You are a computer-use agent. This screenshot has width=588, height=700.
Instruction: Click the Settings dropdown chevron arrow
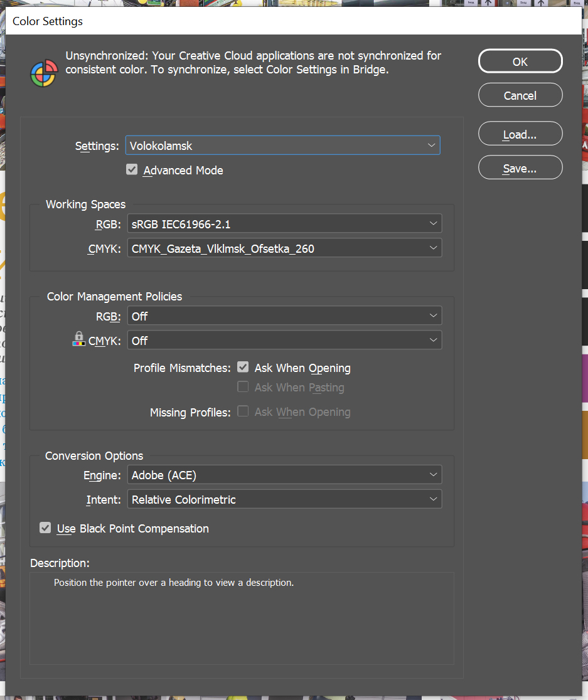[x=431, y=146]
